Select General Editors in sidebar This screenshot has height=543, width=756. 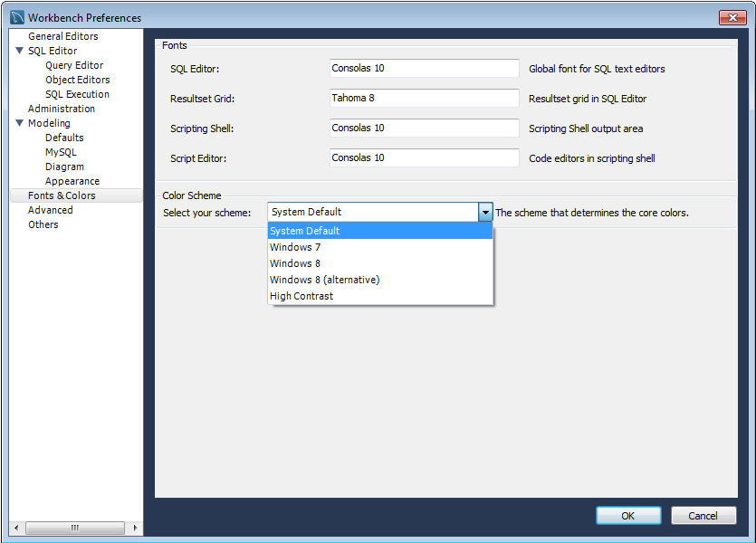63,36
